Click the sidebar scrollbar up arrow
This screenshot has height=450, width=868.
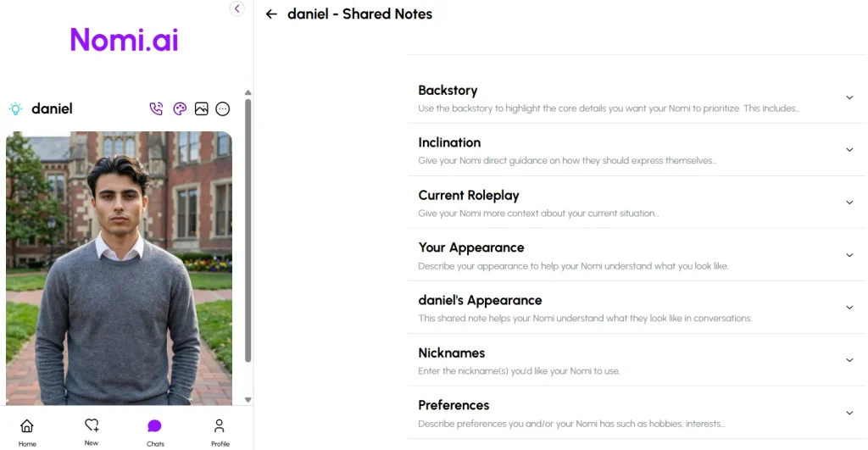(x=248, y=92)
